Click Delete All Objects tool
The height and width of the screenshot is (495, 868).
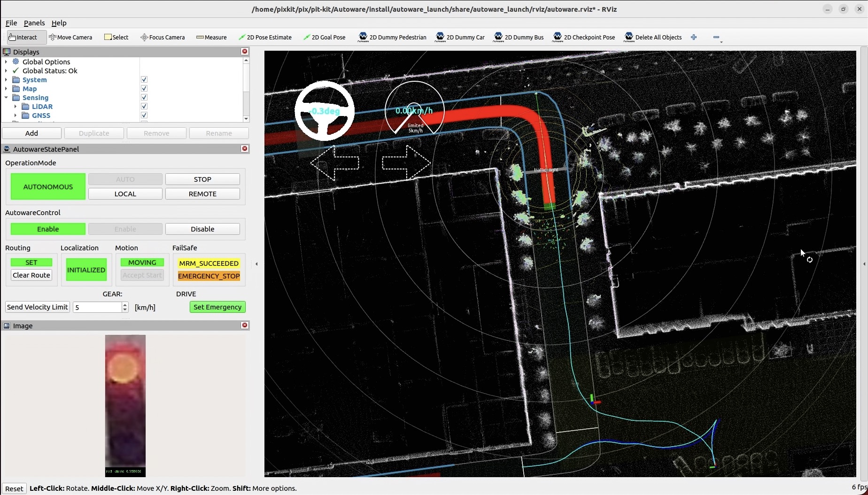coord(653,38)
